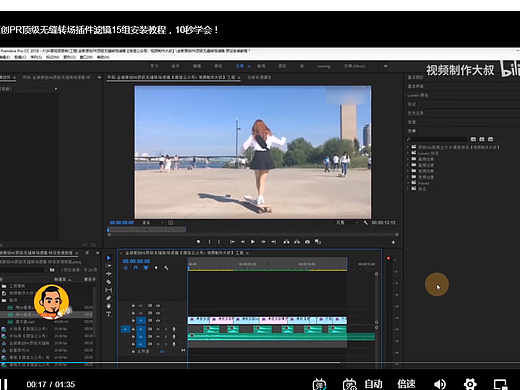Select the Razor tool
The image size is (520, 390).
109,282
